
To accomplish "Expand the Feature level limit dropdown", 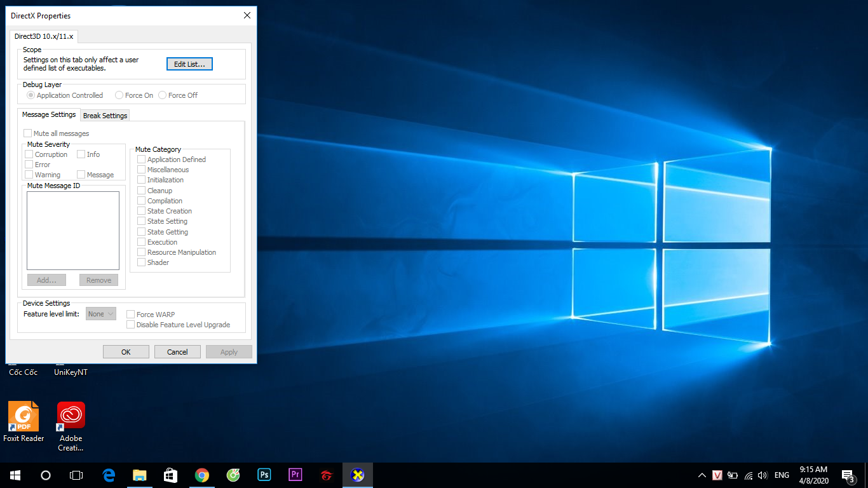I will (x=101, y=314).
